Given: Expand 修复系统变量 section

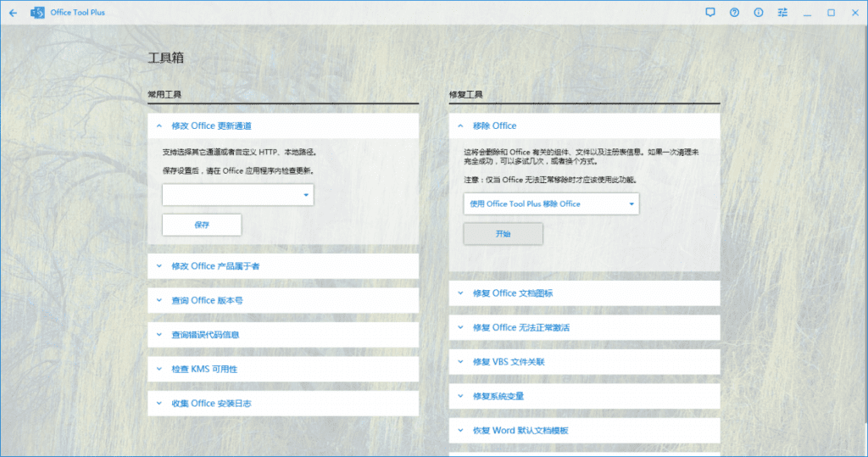Looking at the screenshot, I should pos(584,397).
